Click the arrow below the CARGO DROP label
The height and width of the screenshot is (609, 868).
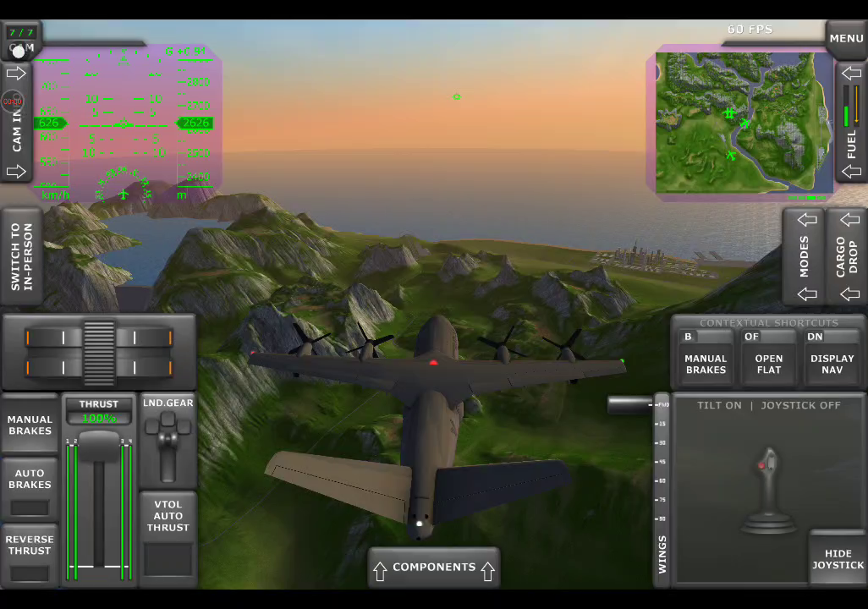pyautogui.click(x=850, y=294)
